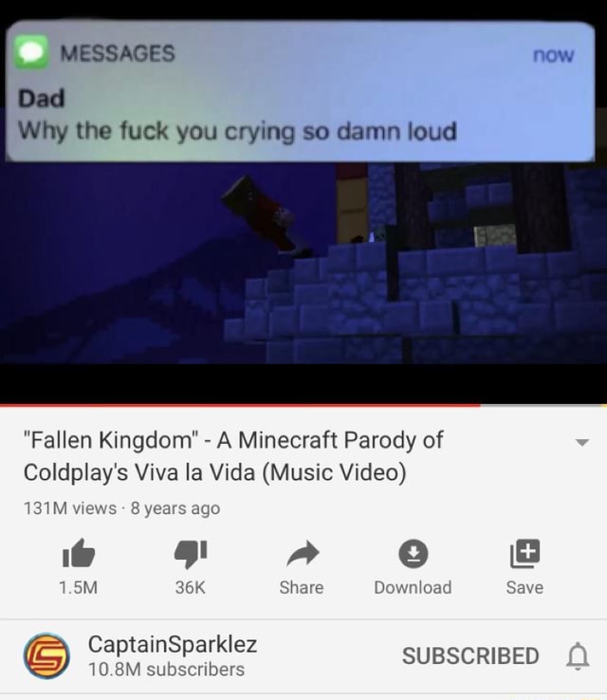Toggle the SUBSCRIBED button
The width and height of the screenshot is (607, 700).
tap(470, 655)
